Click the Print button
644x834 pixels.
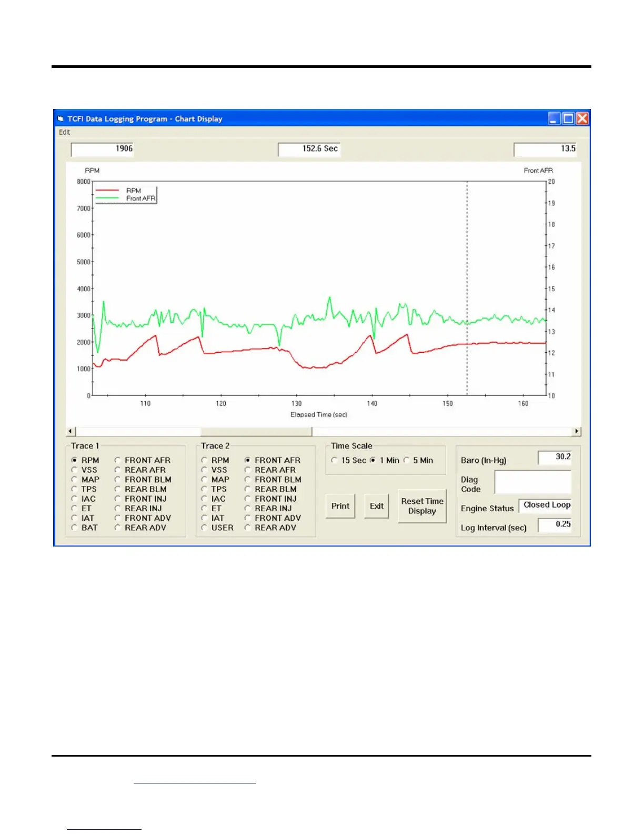tap(340, 506)
